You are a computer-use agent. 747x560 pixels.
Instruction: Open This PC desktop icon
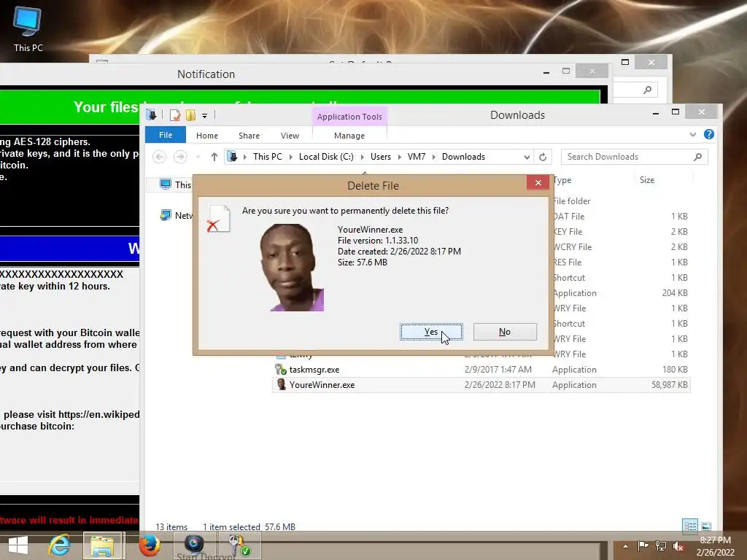(x=28, y=28)
